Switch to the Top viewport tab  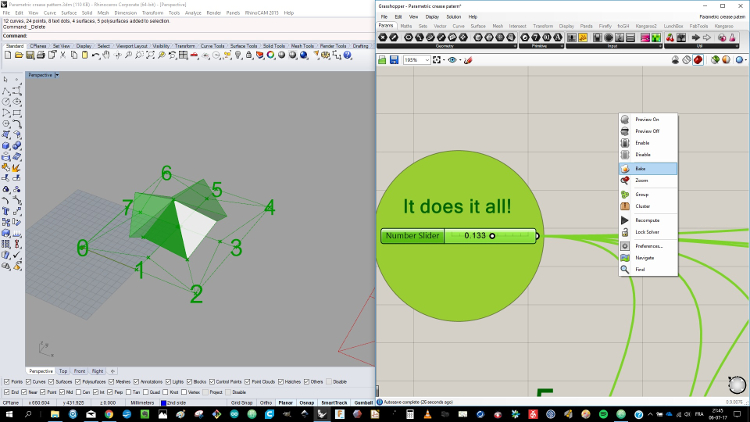tap(63, 371)
